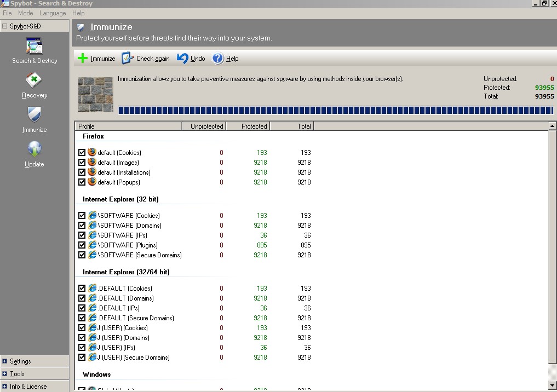Sort by the Profile column header
This screenshot has height=392, width=557.
[x=128, y=126]
